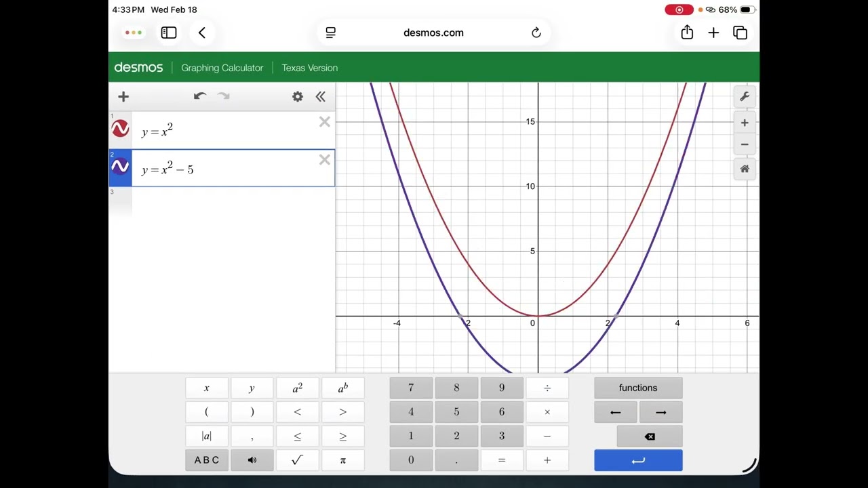868x488 pixels.
Task: Switch keypad to ABC letters
Action: [207, 460]
